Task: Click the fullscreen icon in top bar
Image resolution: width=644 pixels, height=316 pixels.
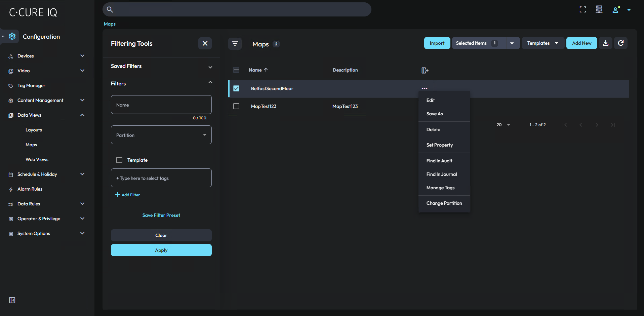Action: click(582, 10)
